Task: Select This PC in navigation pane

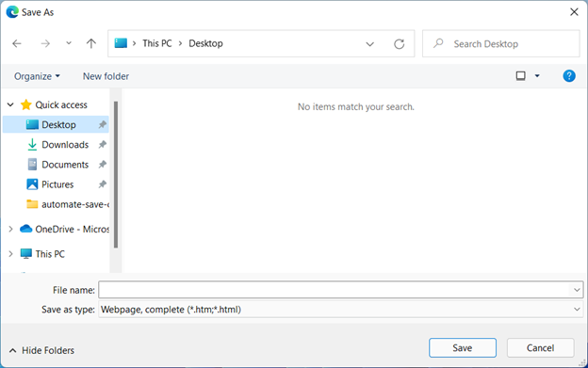Action: tap(50, 254)
